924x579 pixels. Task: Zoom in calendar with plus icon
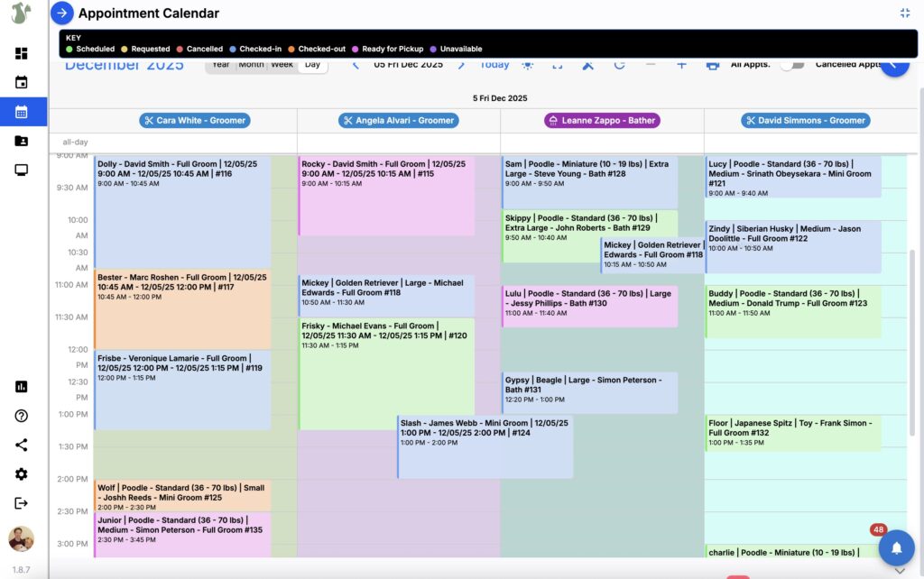click(681, 65)
